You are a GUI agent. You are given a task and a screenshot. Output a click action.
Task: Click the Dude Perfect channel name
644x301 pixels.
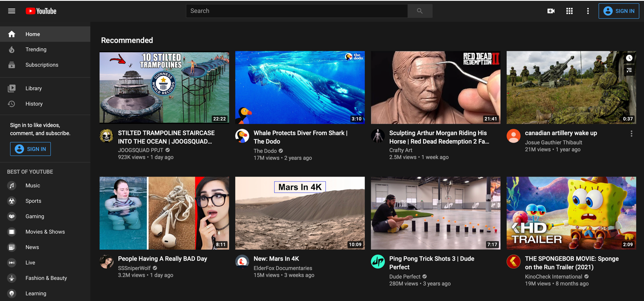405,277
